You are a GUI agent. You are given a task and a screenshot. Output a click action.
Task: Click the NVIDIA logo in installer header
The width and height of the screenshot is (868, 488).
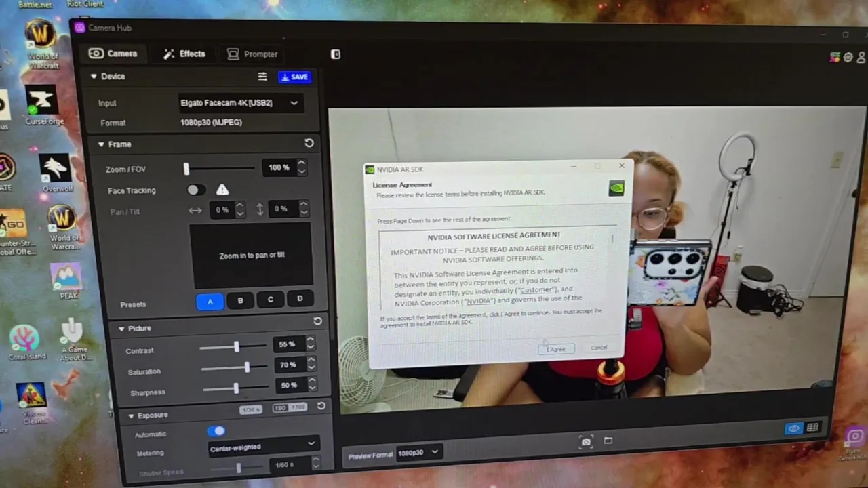click(616, 188)
